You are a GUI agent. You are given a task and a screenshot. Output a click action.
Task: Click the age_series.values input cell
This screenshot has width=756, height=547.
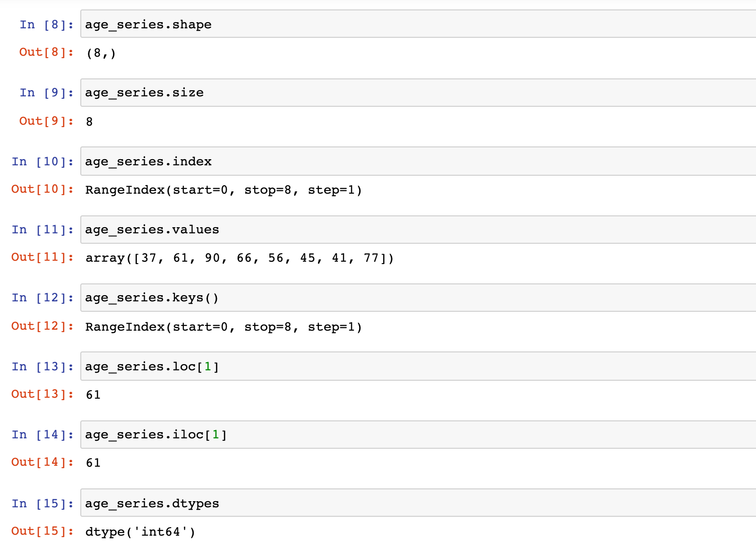click(418, 230)
